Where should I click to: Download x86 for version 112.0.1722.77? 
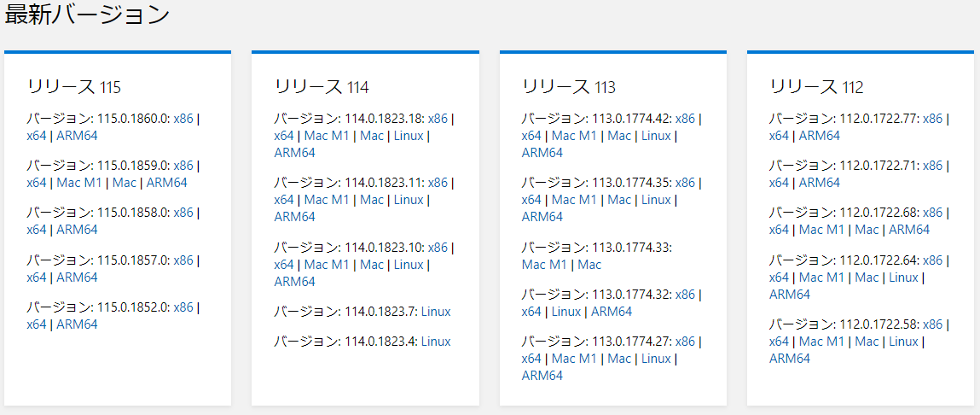tap(932, 119)
